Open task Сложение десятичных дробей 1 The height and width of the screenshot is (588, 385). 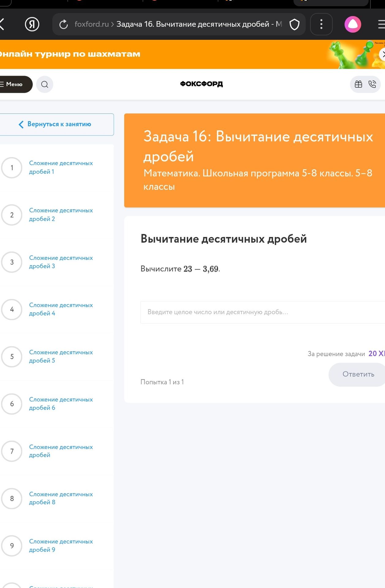pos(61,167)
